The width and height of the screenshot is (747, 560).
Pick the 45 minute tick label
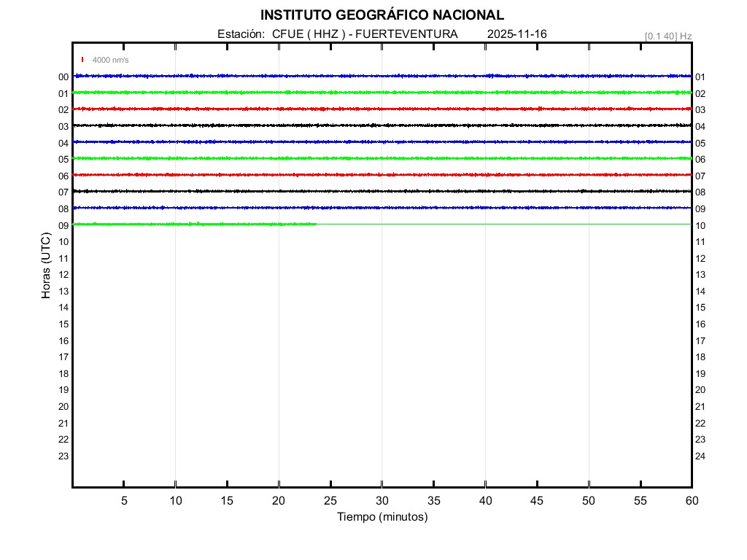[537, 501]
